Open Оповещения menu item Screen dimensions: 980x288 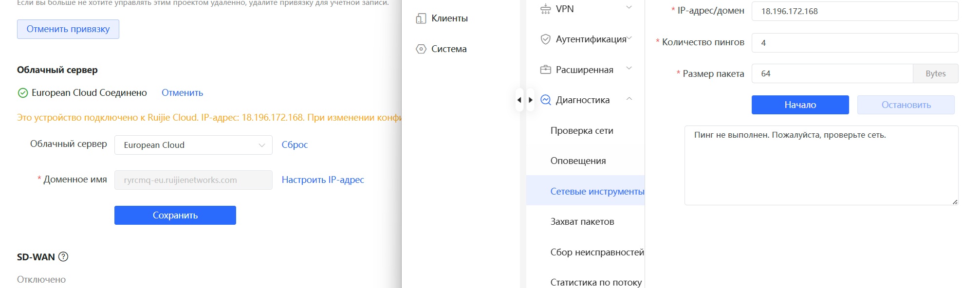click(578, 161)
